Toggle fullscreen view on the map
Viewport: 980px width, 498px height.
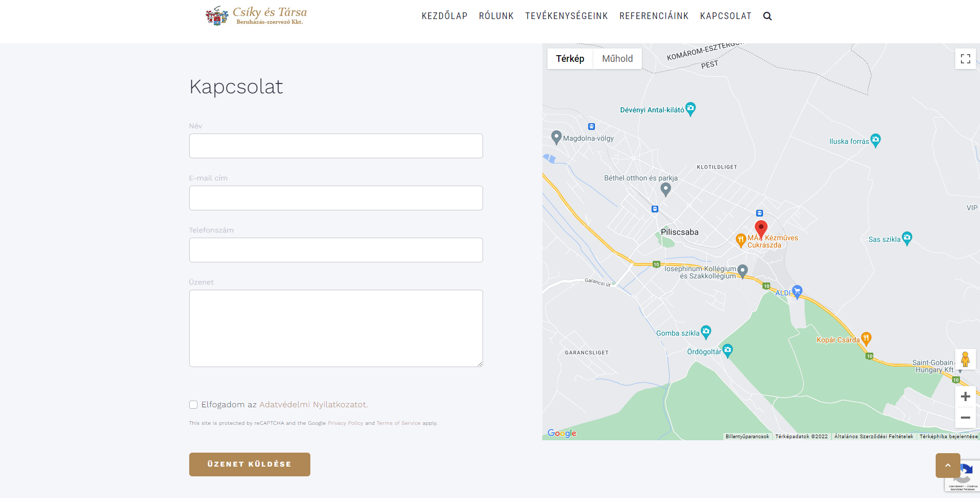tap(965, 59)
